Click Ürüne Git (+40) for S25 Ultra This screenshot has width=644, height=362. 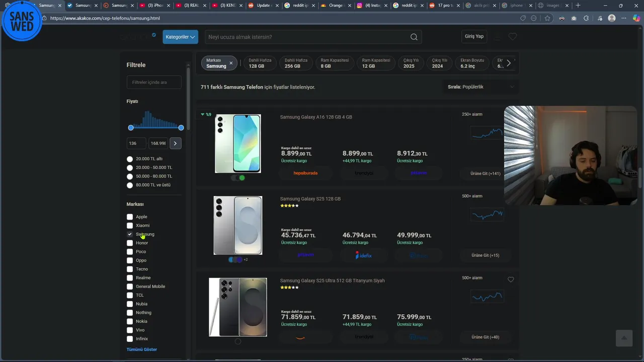click(486, 337)
